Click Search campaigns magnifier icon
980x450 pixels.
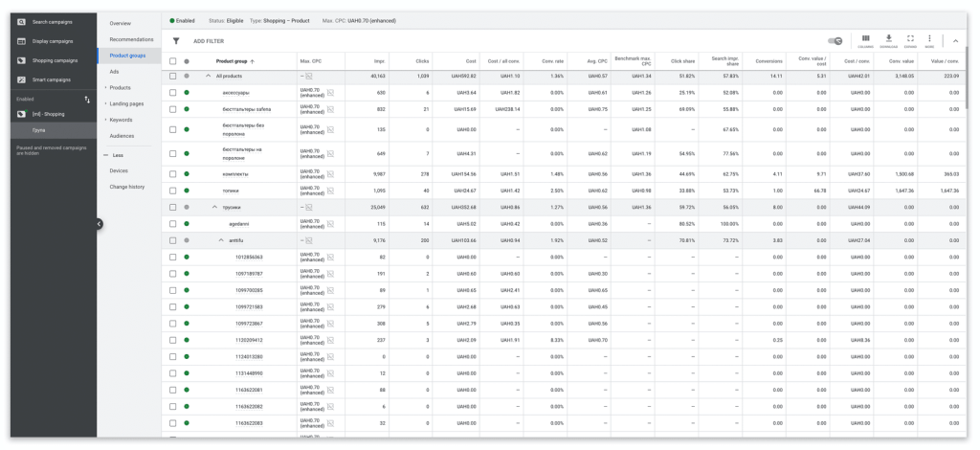click(21, 21)
